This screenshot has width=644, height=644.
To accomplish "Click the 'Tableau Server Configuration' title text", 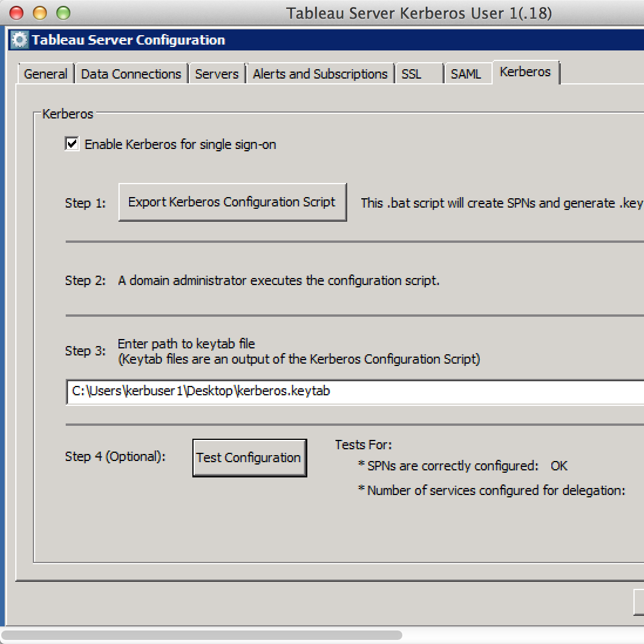I will click(x=128, y=40).
